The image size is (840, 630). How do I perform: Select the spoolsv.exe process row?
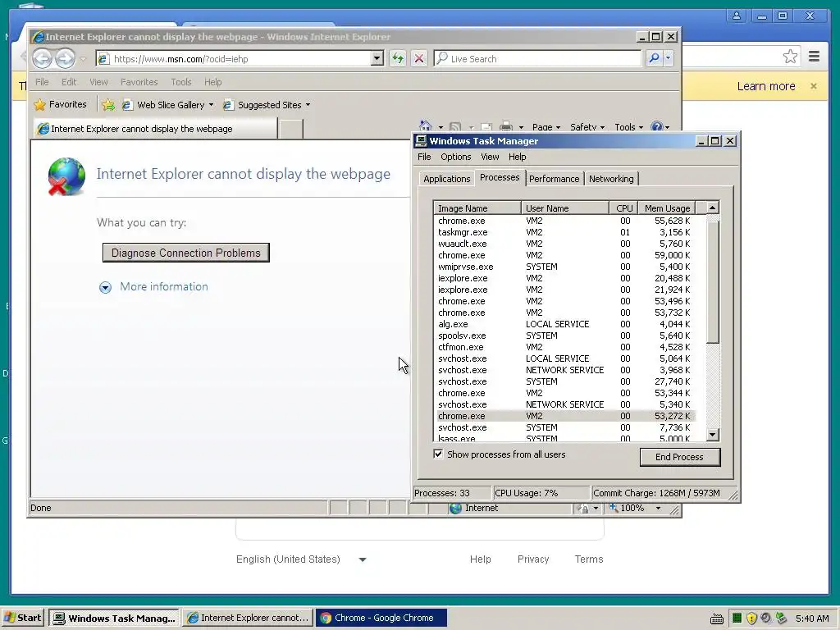point(564,336)
